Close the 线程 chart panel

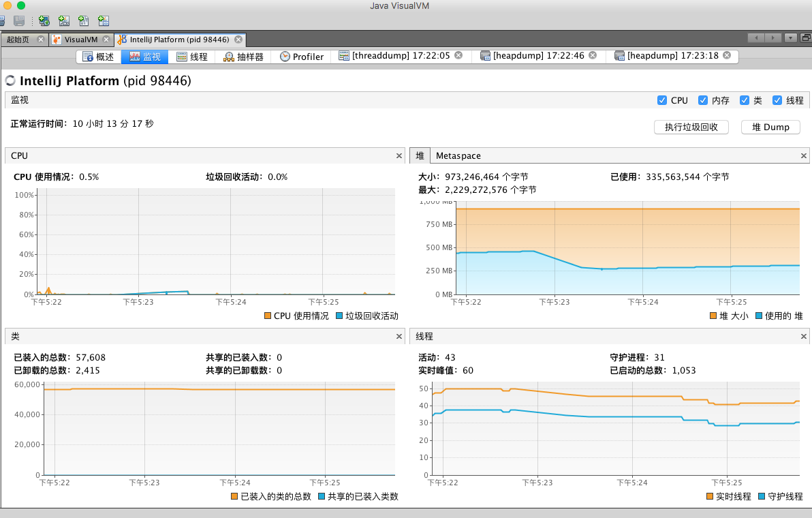804,336
